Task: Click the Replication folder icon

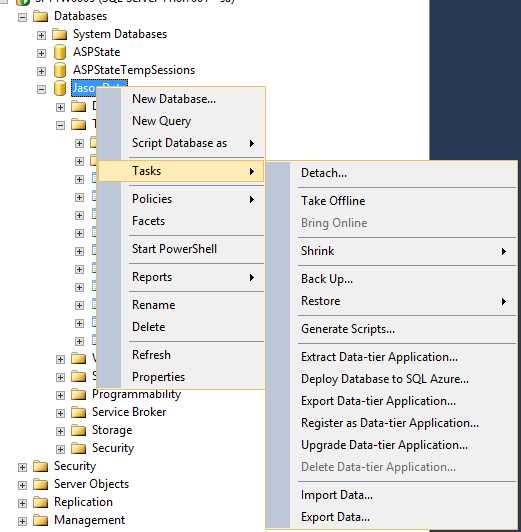Action: [41, 502]
